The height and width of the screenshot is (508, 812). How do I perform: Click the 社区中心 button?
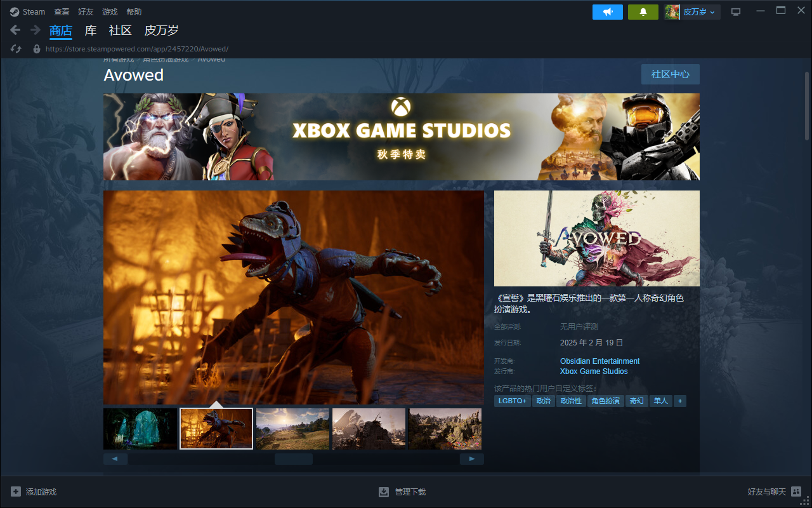[670, 74]
